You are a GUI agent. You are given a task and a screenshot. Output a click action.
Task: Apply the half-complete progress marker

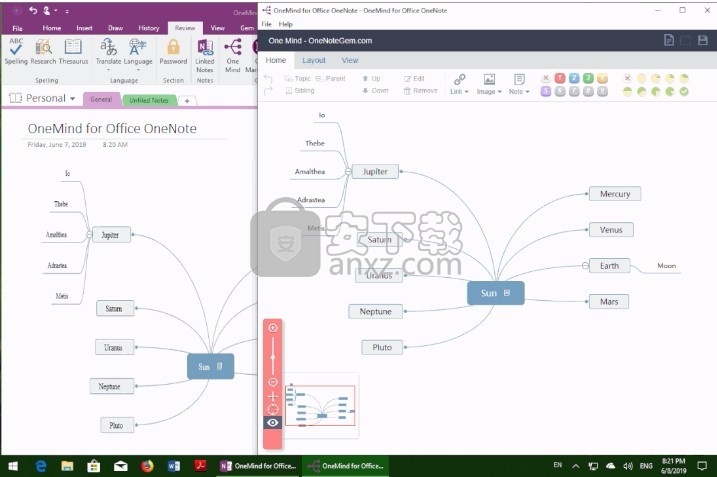click(627, 91)
